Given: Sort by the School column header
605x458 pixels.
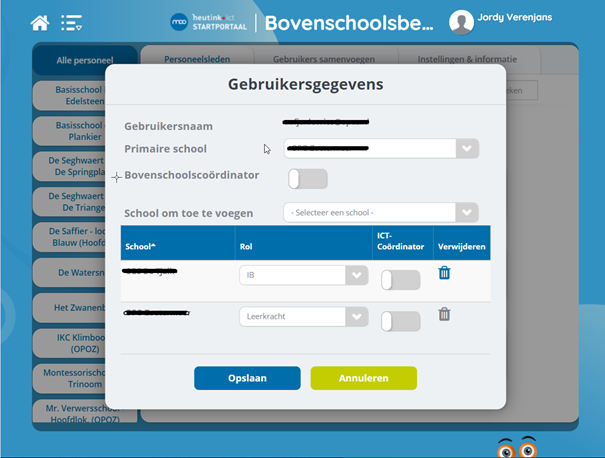Looking at the screenshot, I should coord(178,243).
